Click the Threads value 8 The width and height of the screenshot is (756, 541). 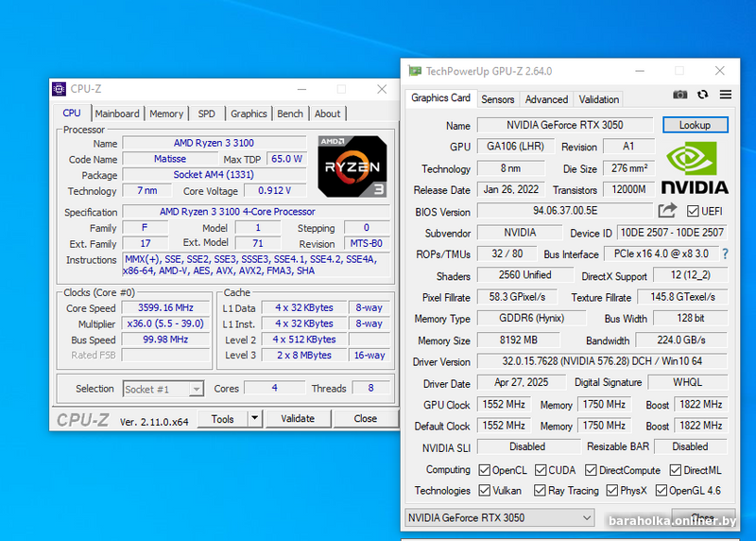pos(370,388)
